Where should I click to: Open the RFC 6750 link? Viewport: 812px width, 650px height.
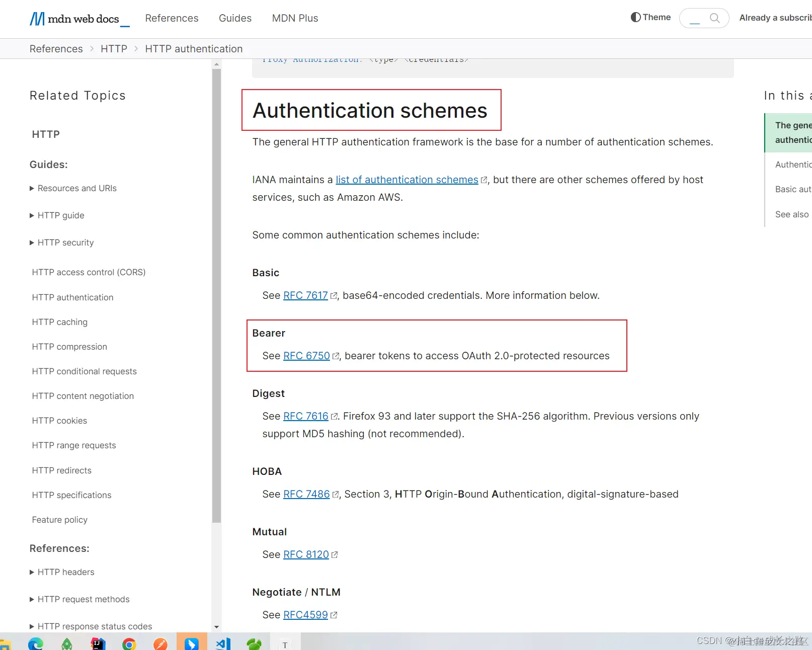coord(306,356)
